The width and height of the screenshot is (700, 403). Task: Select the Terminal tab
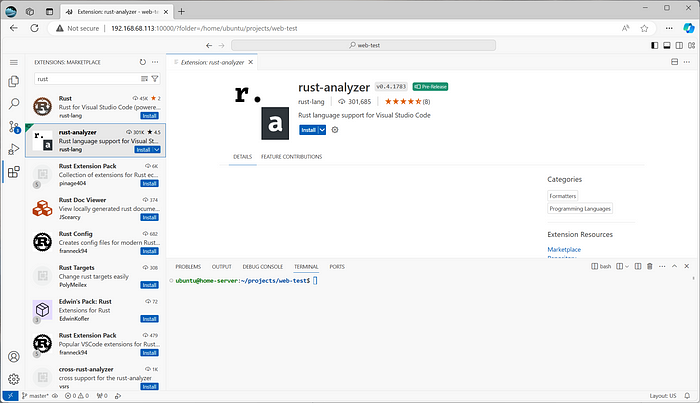[x=306, y=267]
